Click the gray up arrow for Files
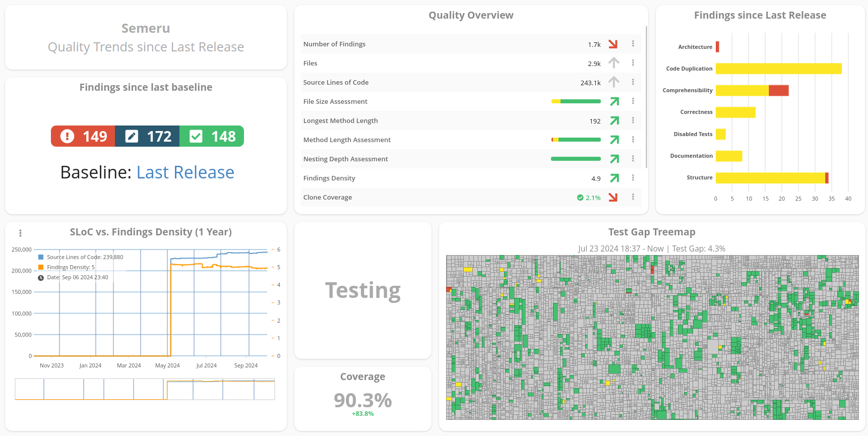 click(613, 63)
